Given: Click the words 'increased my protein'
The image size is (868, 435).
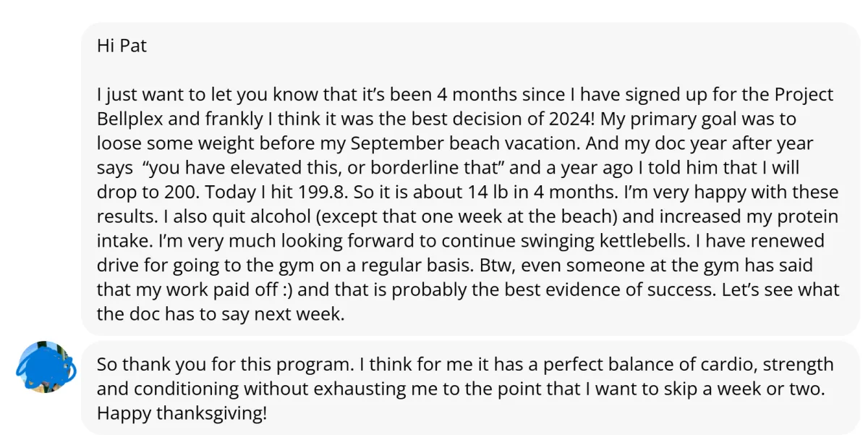Looking at the screenshot, I should click(x=762, y=217).
